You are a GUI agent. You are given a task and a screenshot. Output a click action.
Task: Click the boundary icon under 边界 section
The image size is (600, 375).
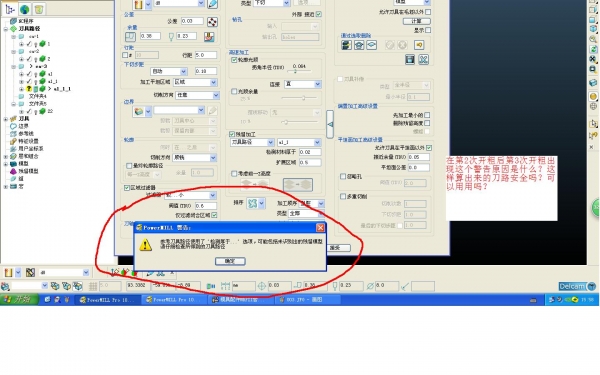tap(139, 111)
